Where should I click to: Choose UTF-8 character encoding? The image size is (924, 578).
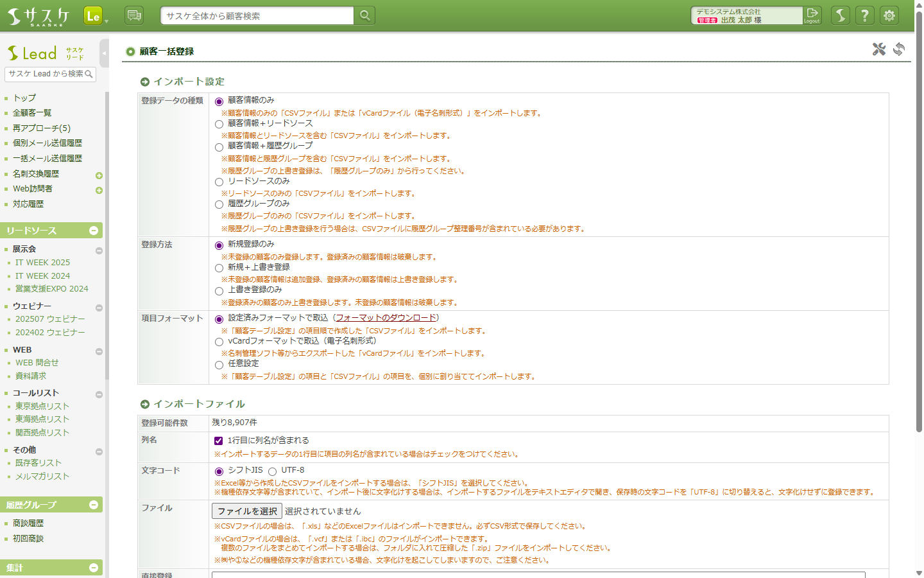[273, 471]
